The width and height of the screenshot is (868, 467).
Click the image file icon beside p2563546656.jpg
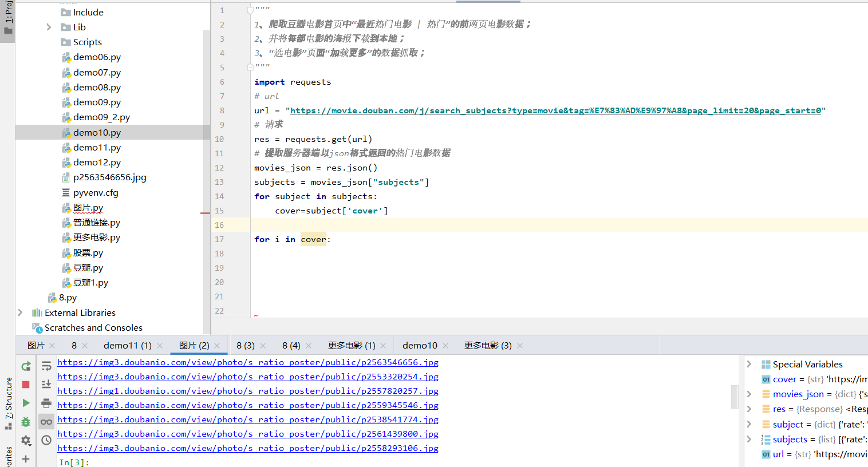[66, 177]
